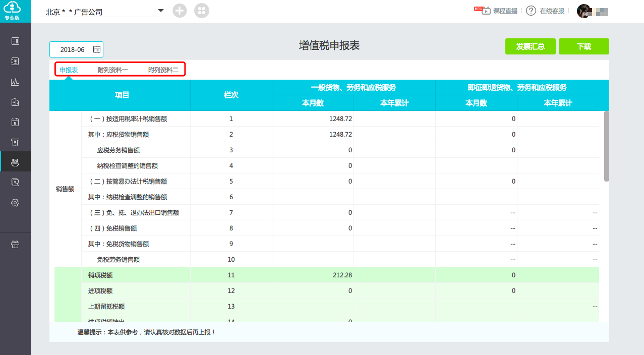The width and height of the screenshot is (644, 355).
Task: Click the user avatar in the top right
Action: [x=584, y=11]
